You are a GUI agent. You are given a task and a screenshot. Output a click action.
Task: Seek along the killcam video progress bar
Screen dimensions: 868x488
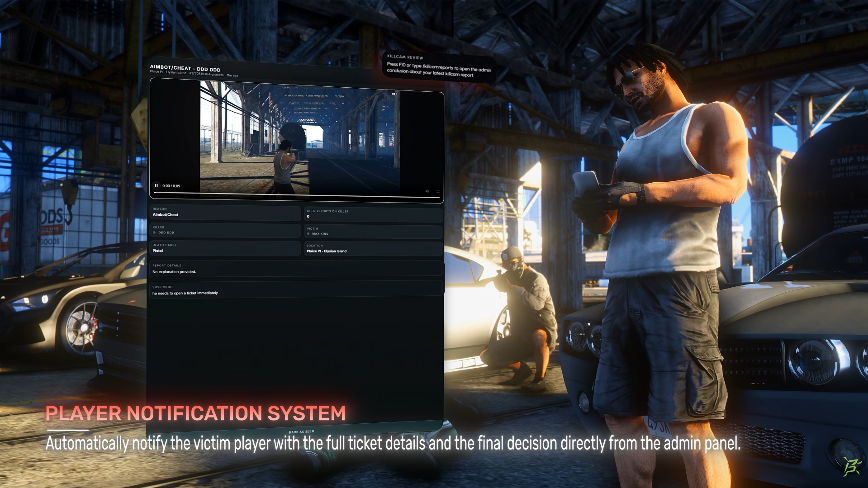tap(297, 195)
